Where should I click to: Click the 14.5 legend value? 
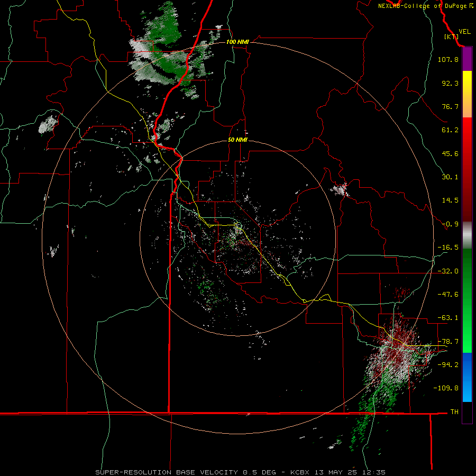[450, 200]
